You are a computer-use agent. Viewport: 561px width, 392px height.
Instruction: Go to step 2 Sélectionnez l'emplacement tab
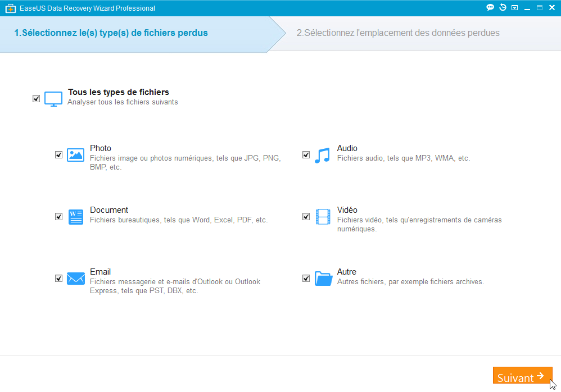click(398, 33)
